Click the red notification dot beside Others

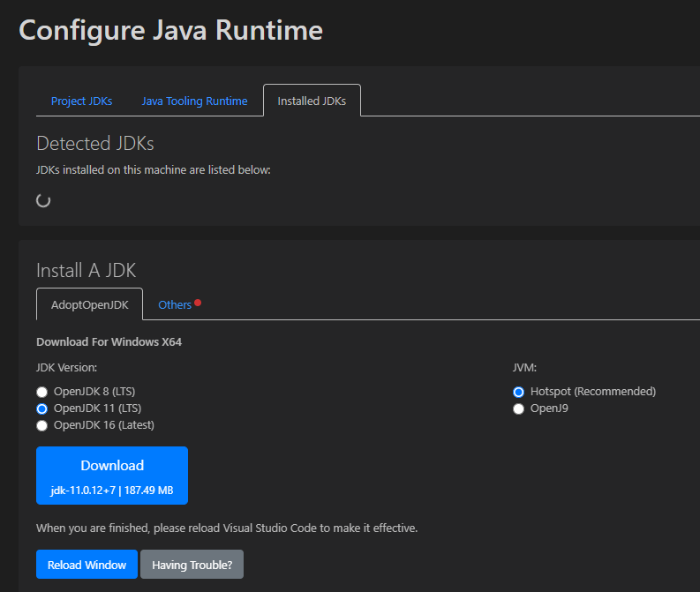[x=198, y=303]
